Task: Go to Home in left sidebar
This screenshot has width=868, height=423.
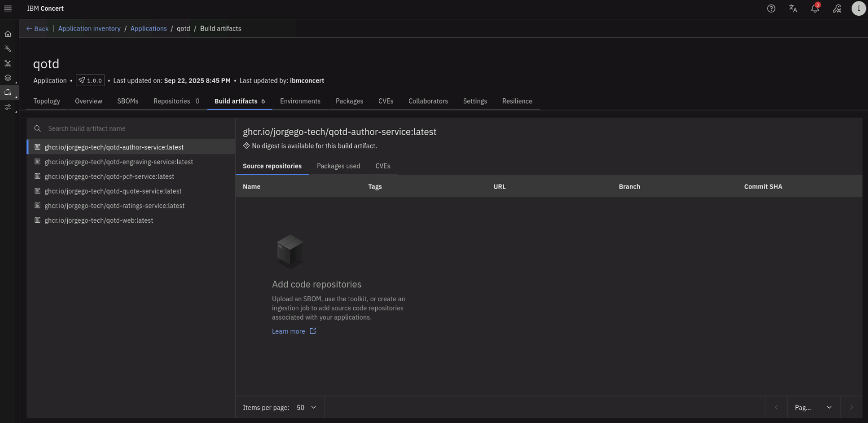Action: tap(8, 34)
